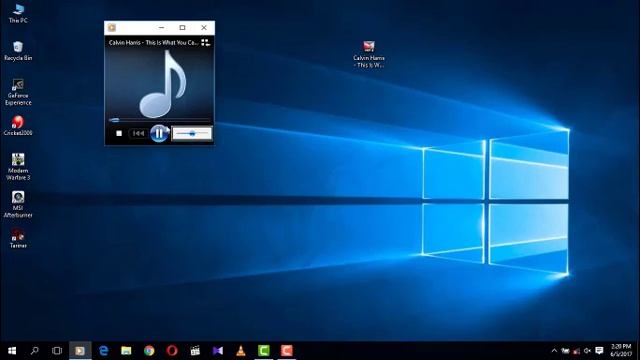Image resolution: width=640 pixels, height=360 pixels.
Task: Click the music note album art
Action: (163, 84)
